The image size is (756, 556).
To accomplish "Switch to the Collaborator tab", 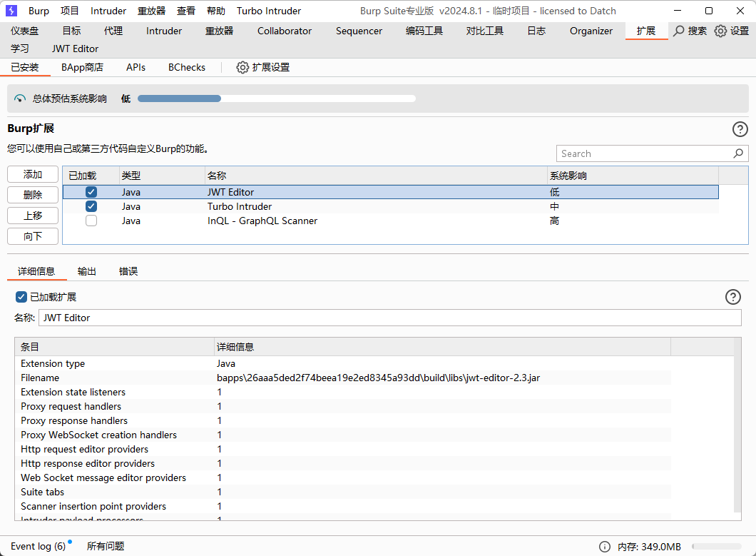I will pos(285,31).
